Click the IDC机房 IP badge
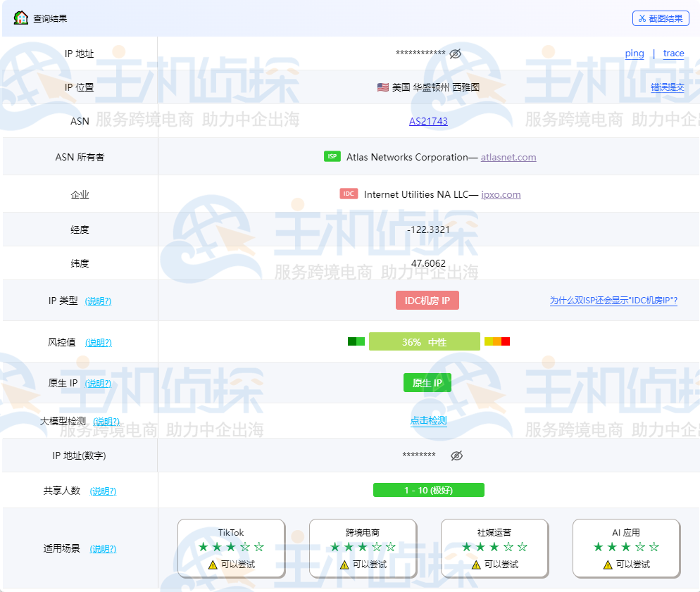Image resolution: width=700 pixels, height=592 pixels. coord(427,301)
